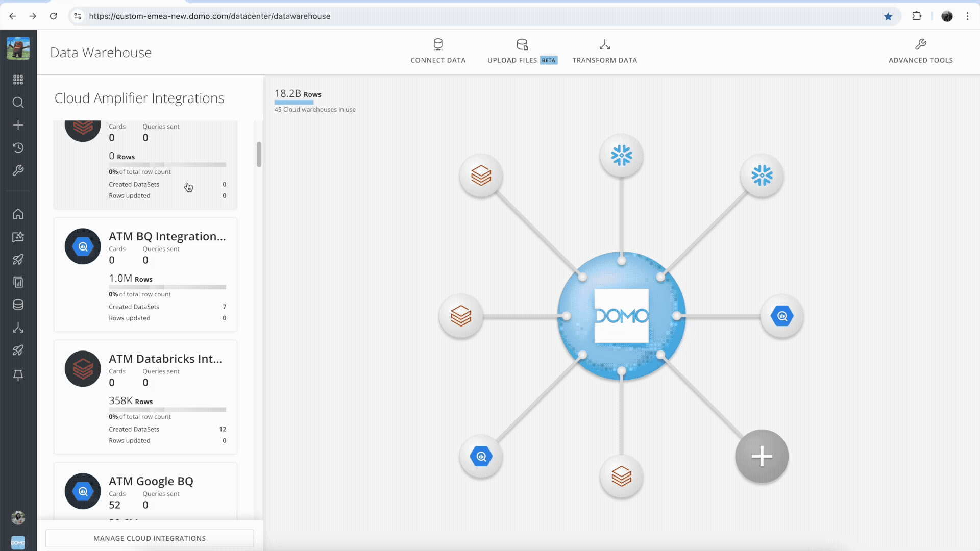
Task: Open the browser profile avatar
Action: (947, 16)
